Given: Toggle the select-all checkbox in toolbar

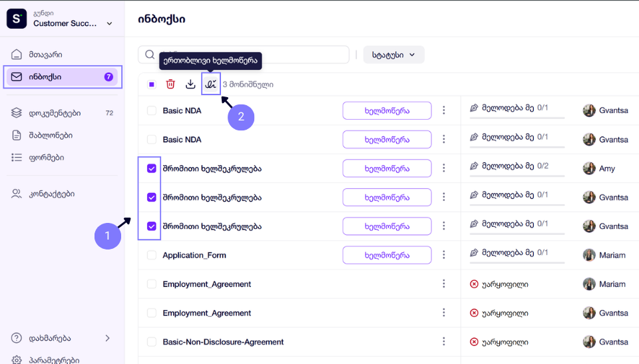Looking at the screenshot, I should [152, 85].
